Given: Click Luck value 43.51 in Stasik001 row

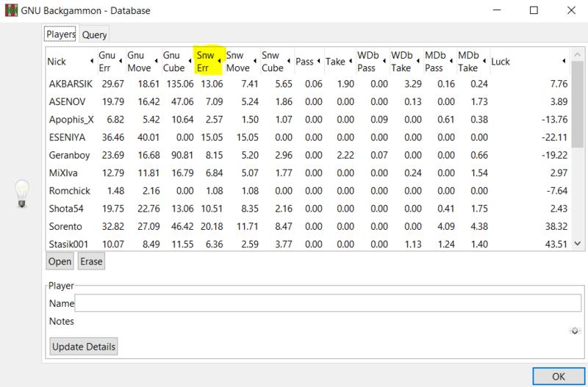Looking at the screenshot, I should coord(556,245).
